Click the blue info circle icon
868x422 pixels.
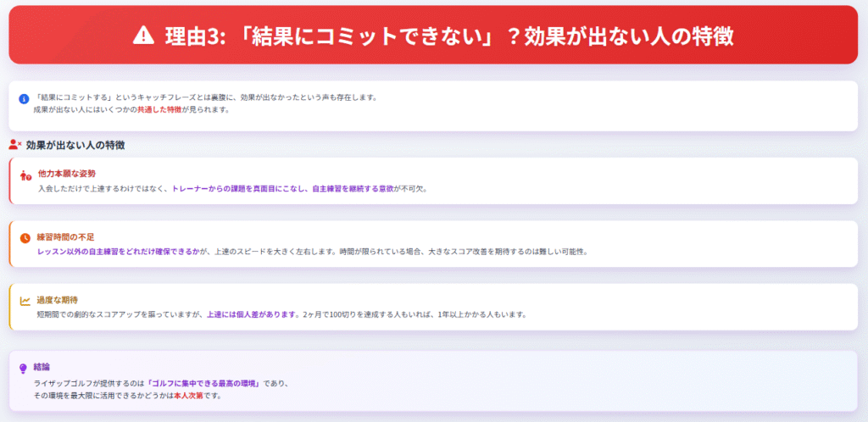click(24, 99)
